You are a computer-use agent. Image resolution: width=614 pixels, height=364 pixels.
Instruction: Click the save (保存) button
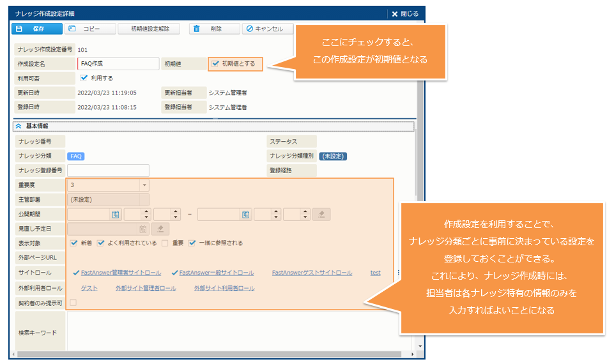(x=37, y=29)
